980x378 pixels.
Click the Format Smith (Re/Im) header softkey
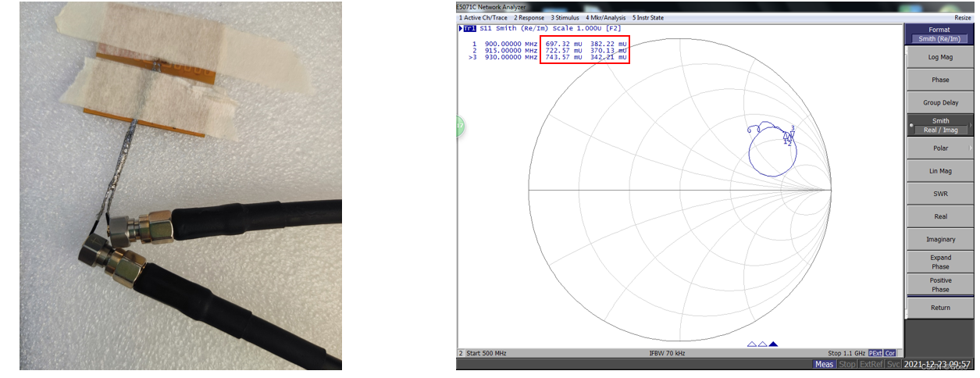(x=940, y=34)
